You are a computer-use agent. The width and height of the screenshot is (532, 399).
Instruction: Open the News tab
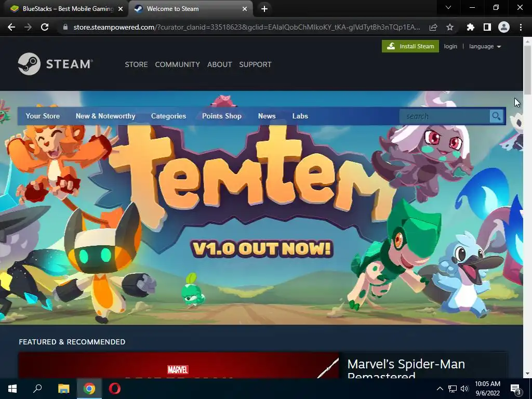click(267, 116)
